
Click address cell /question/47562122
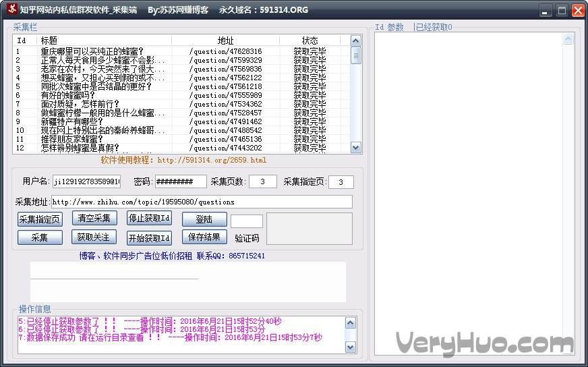(x=225, y=78)
